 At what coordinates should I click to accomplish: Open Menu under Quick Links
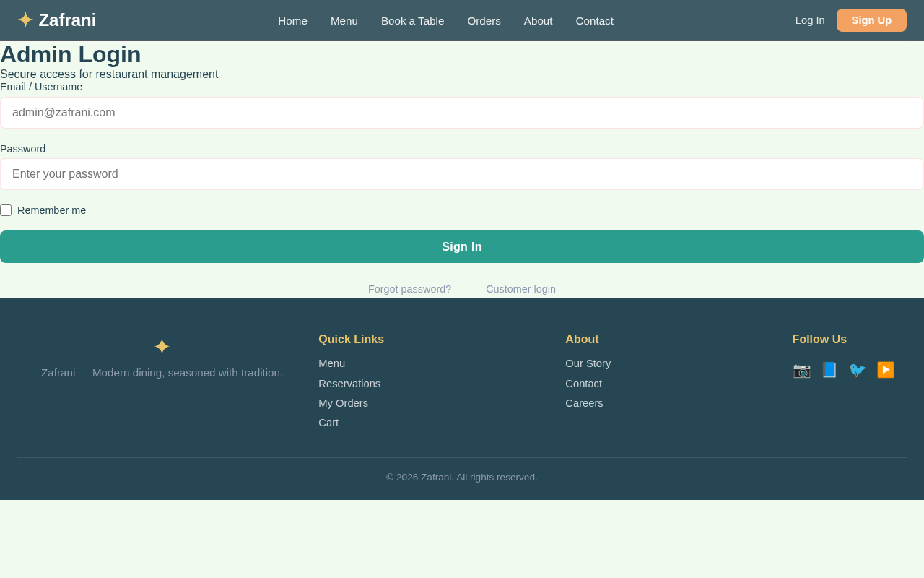pyautogui.click(x=331, y=363)
